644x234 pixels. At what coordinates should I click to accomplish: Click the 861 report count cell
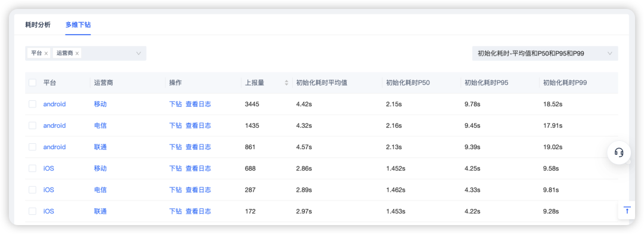click(x=250, y=147)
